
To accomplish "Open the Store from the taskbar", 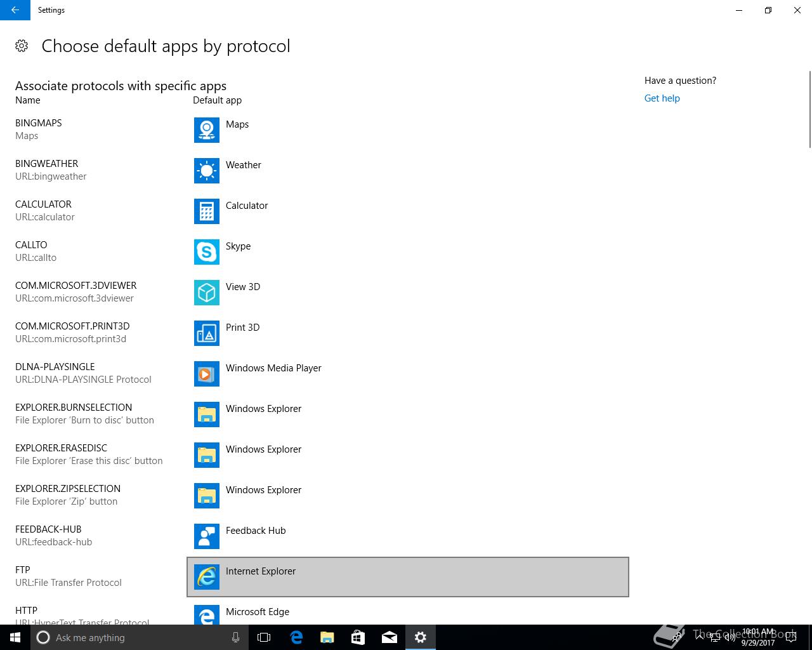I will (358, 637).
